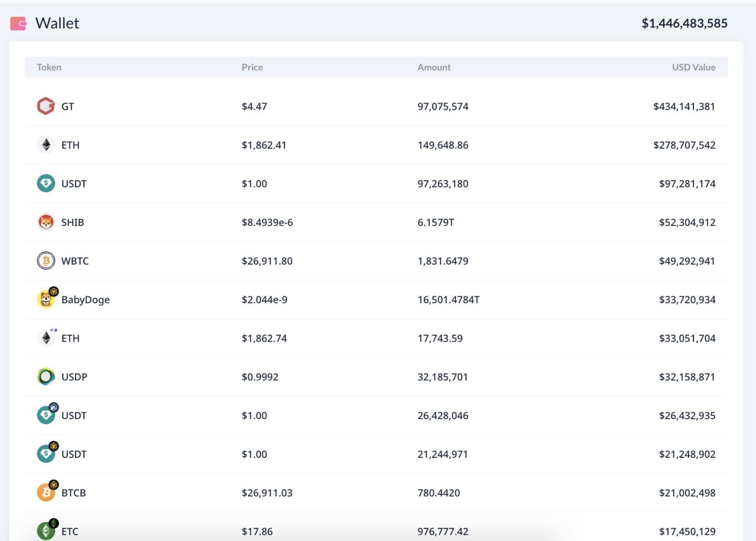Screen dimensions: 756x541
Task: Click price $1,862.41
Action: 264,145
